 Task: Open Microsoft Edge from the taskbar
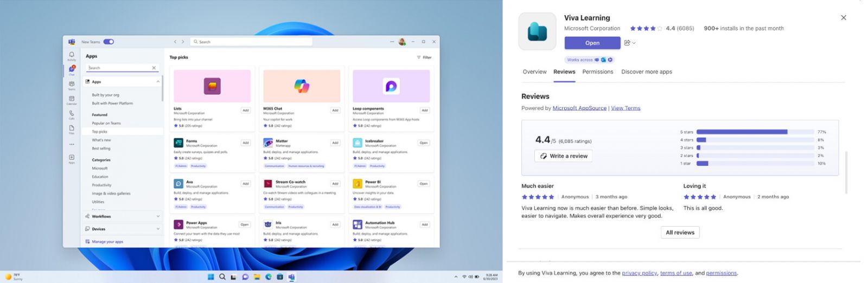point(269,276)
